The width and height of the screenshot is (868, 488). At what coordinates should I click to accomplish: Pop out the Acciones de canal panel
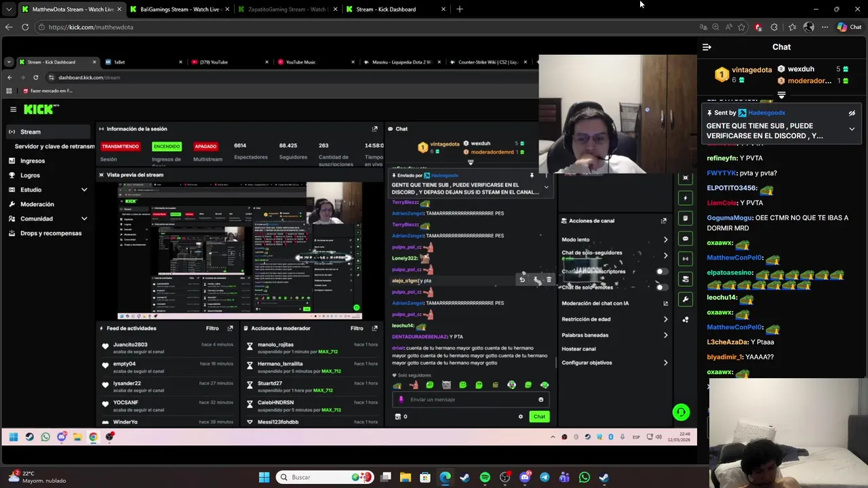663,221
